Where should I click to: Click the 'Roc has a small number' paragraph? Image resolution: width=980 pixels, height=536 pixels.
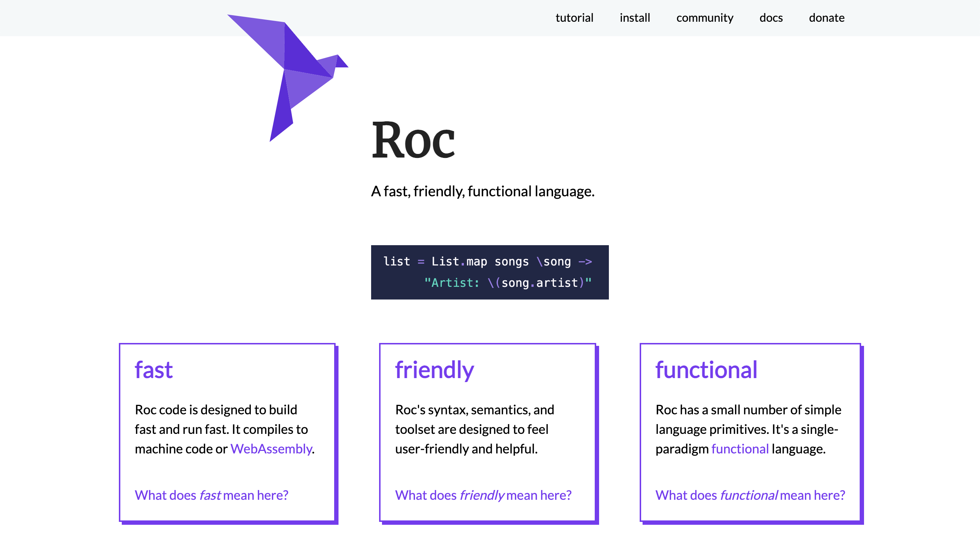(x=748, y=429)
